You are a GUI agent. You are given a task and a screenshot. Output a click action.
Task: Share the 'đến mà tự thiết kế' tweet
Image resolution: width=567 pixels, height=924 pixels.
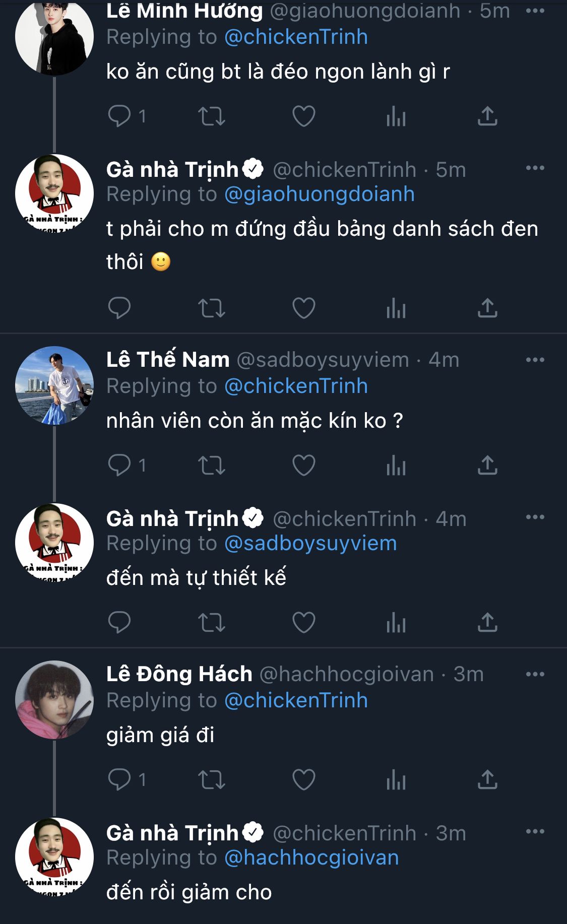tap(487, 622)
